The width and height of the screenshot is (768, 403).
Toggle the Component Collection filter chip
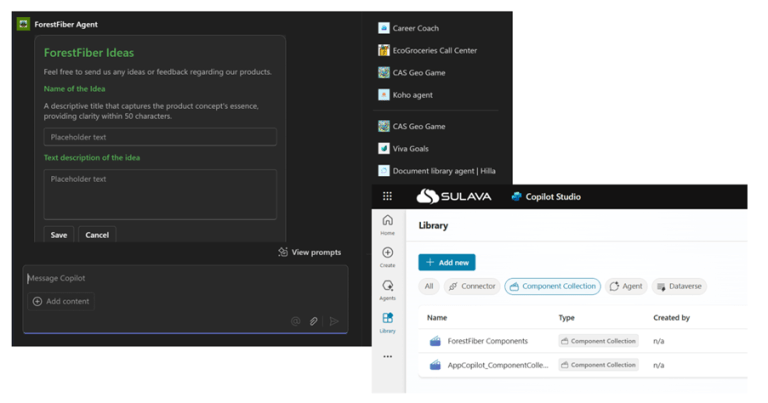click(552, 286)
